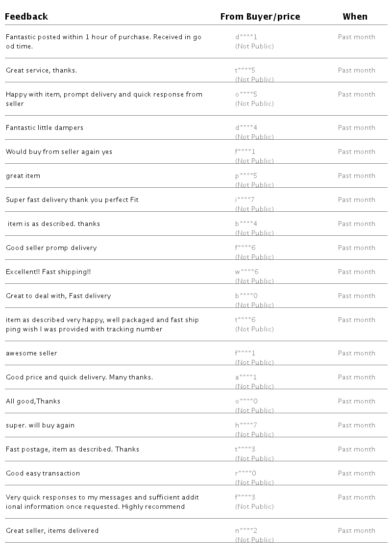This screenshot has width=392, height=552.
Task: Click the From Buyer/price column header
Action: click(x=260, y=17)
